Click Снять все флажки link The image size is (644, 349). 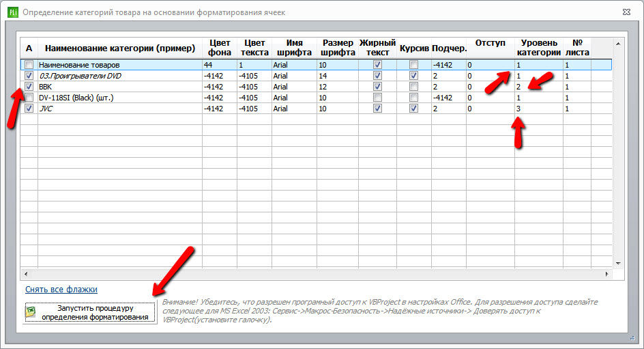point(61,290)
